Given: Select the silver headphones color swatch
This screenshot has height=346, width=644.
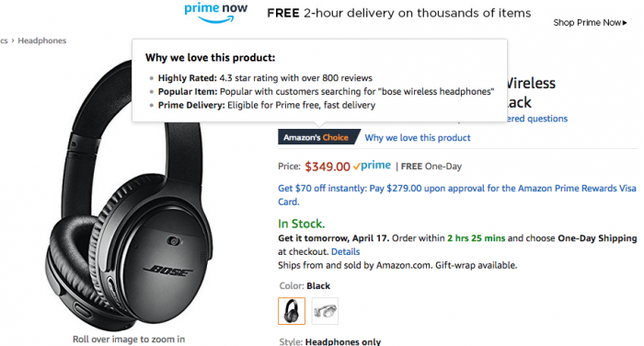Looking at the screenshot, I should click(325, 311).
